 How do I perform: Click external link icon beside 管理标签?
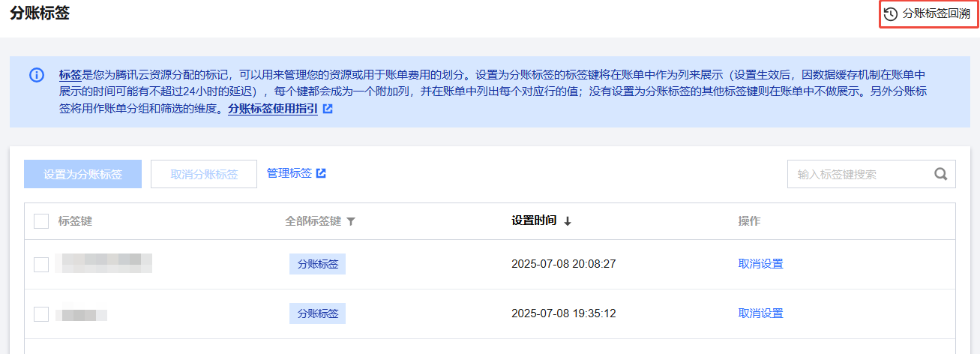pyautogui.click(x=321, y=173)
